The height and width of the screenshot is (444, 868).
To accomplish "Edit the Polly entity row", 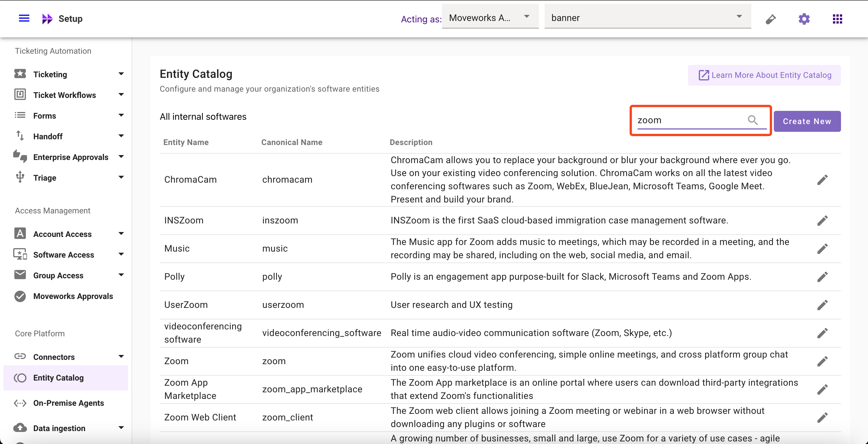I will point(822,277).
